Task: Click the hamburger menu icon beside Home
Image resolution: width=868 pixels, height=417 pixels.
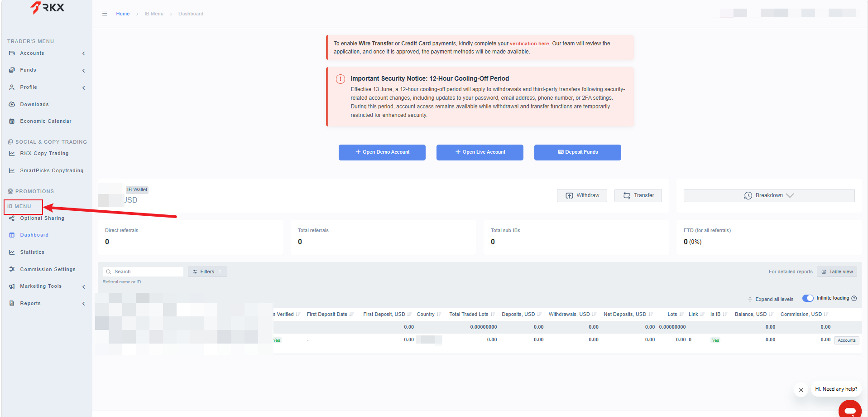Action: click(105, 14)
